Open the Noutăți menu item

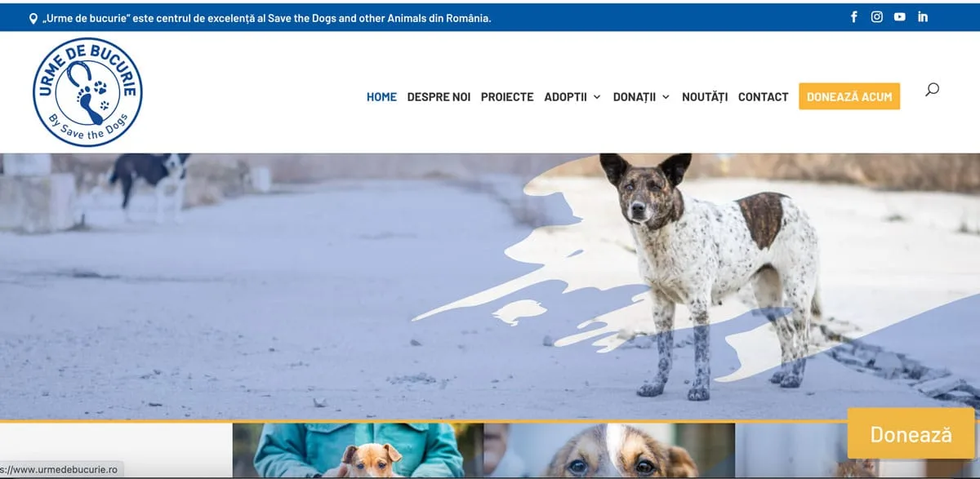(x=705, y=96)
